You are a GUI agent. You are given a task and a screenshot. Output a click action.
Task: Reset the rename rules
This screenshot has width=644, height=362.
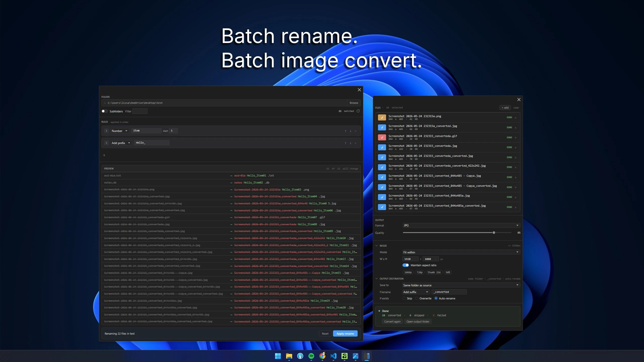pyautogui.click(x=325, y=334)
